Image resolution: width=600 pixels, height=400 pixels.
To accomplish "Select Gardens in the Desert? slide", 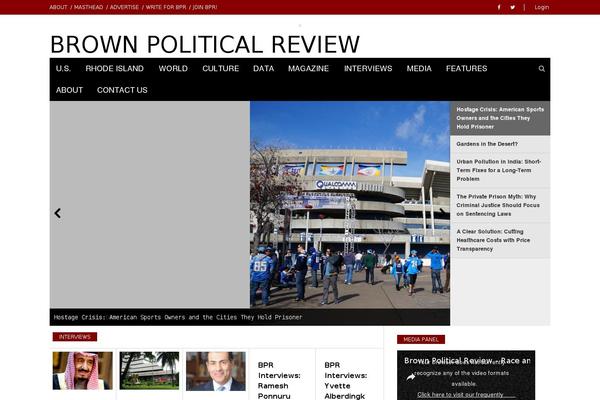I will pos(500,144).
